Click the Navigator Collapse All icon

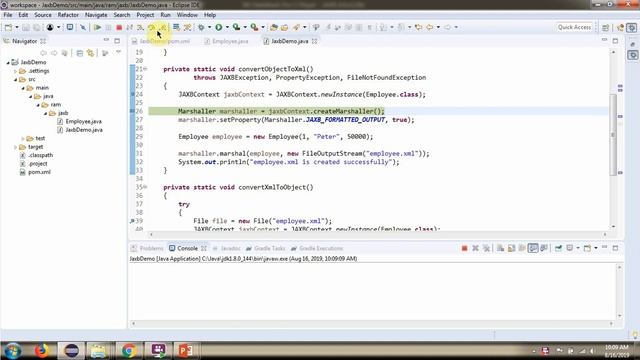click(x=80, y=53)
